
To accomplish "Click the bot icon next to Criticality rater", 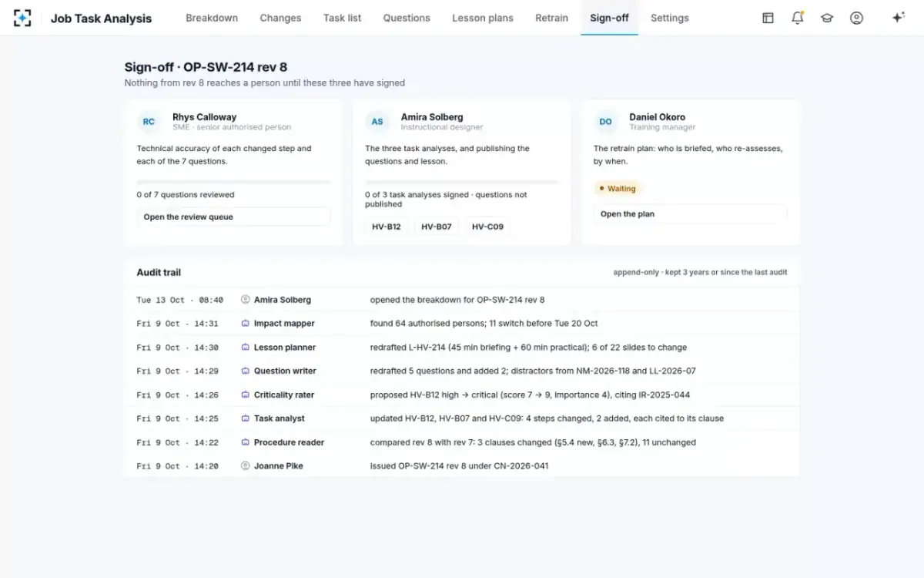I will point(246,395).
